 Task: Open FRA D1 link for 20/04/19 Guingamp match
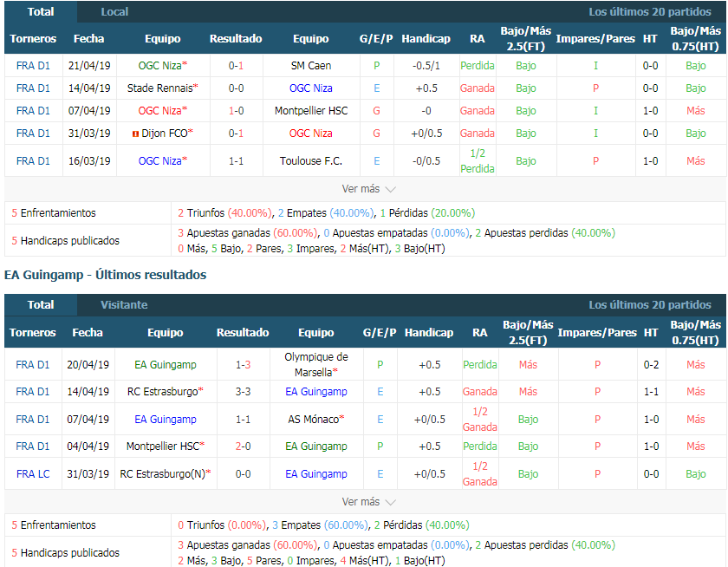(33, 364)
